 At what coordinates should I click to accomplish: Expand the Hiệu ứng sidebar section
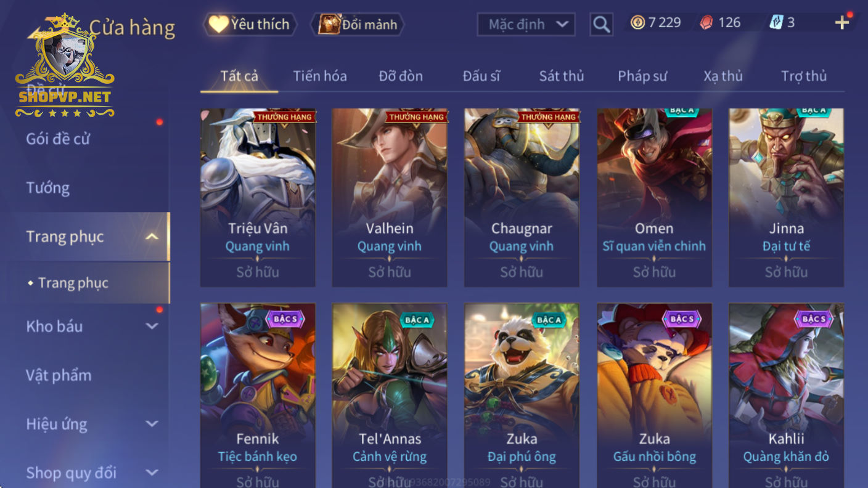coord(152,424)
